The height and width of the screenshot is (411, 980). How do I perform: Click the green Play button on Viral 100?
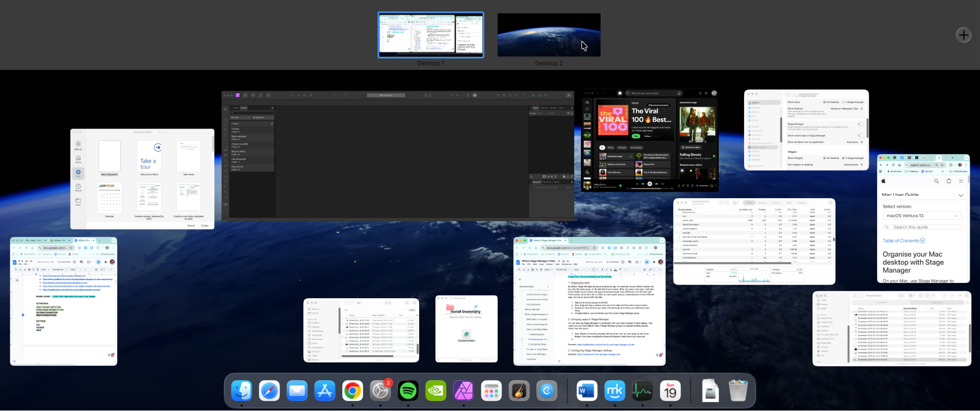click(x=636, y=136)
